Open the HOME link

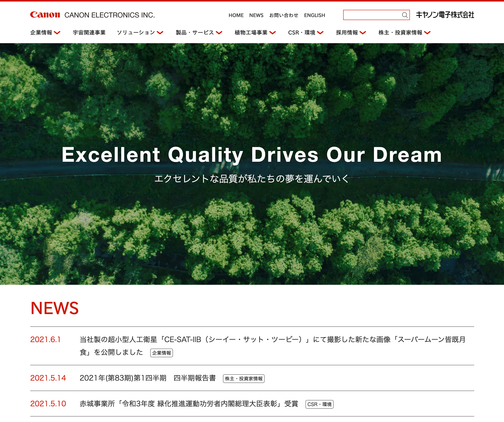(x=236, y=15)
